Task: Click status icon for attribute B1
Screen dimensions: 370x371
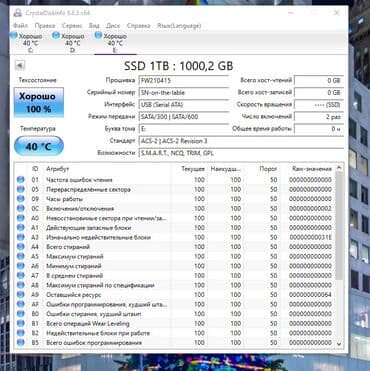Action: coord(21,324)
